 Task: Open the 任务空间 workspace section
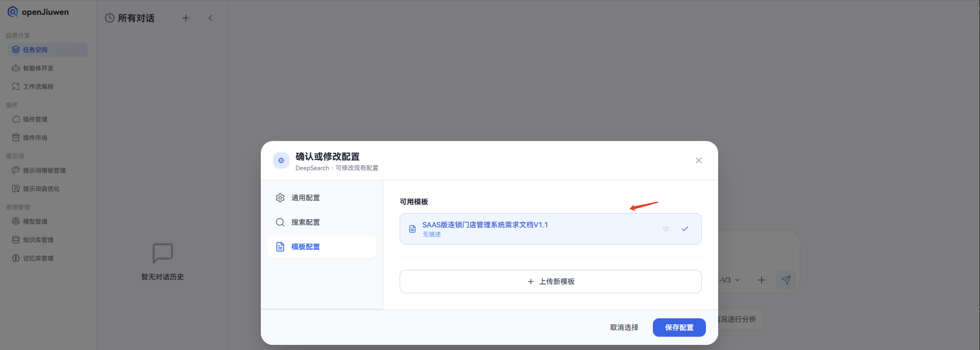click(34, 49)
